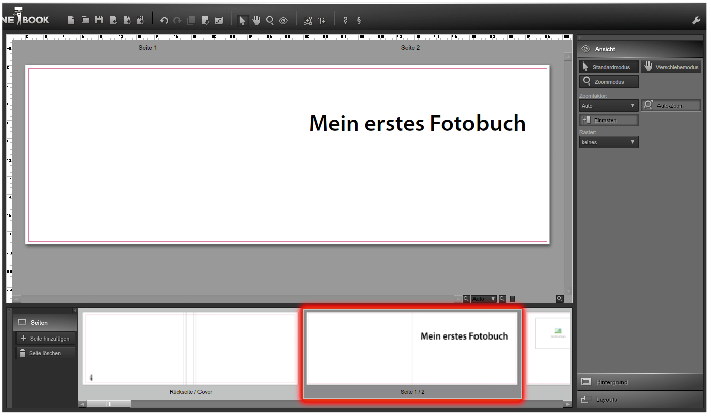Collapse the Ansicht panel header
711x416 pixels.
pyautogui.click(x=640, y=49)
